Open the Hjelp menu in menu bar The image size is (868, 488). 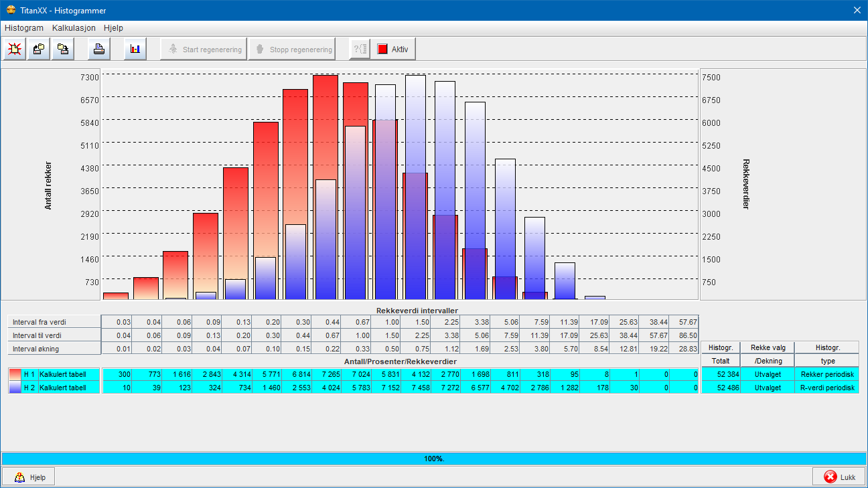(113, 28)
